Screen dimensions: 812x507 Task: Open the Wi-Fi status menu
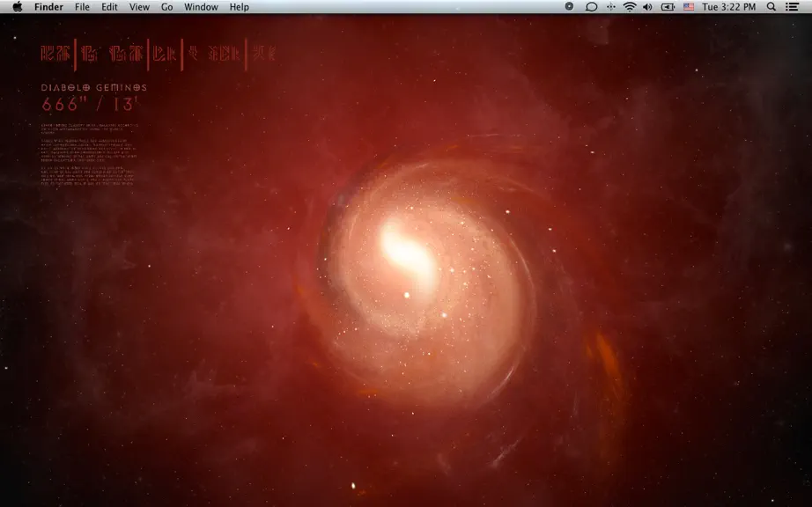(630, 7)
